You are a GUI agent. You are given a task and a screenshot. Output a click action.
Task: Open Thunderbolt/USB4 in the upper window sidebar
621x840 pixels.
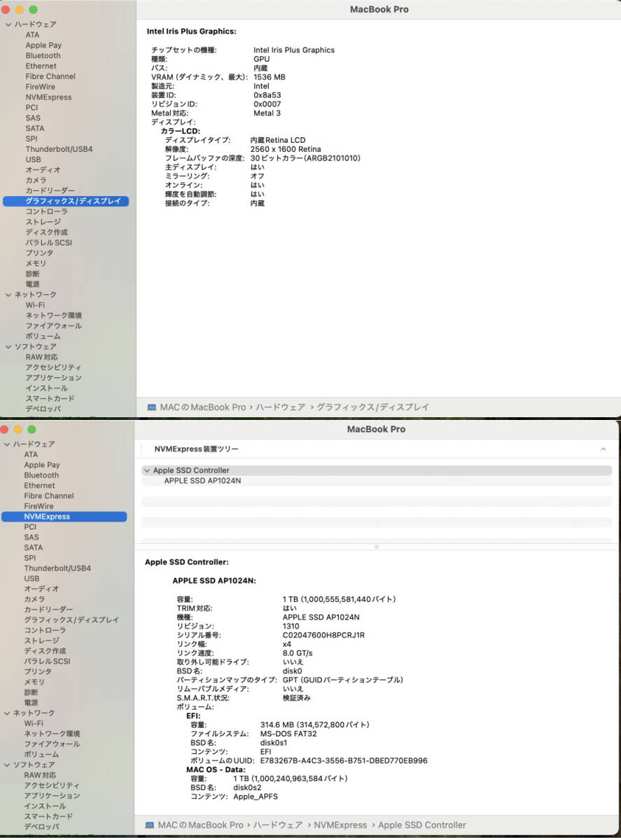pos(59,149)
